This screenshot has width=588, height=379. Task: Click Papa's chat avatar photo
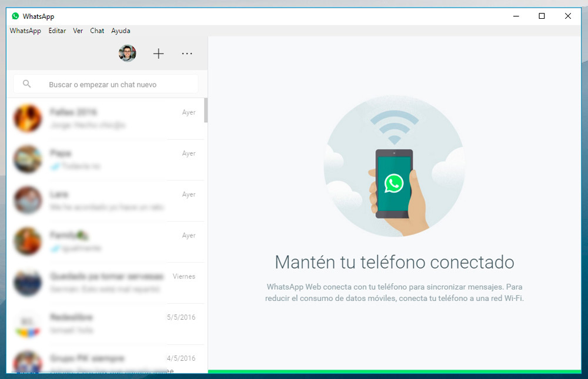[x=28, y=159]
